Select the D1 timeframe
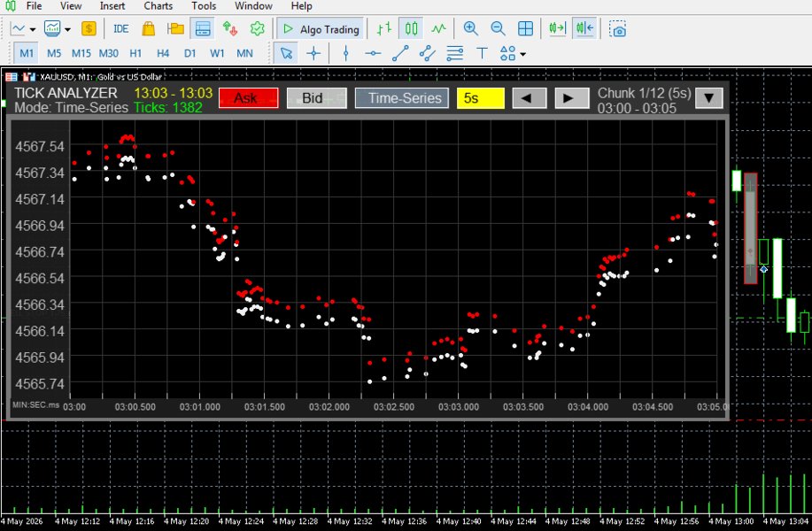Image resolution: width=812 pixels, height=531 pixels. tap(190, 53)
